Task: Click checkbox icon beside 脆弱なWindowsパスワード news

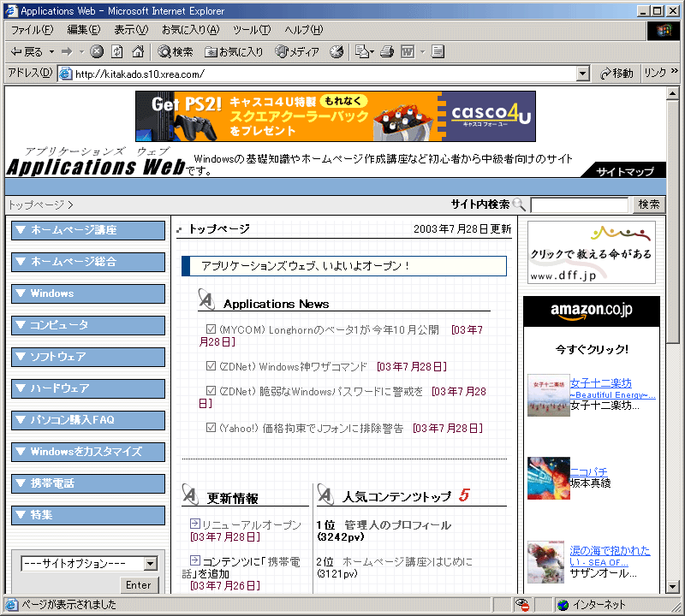Action: [x=211, y=390]
